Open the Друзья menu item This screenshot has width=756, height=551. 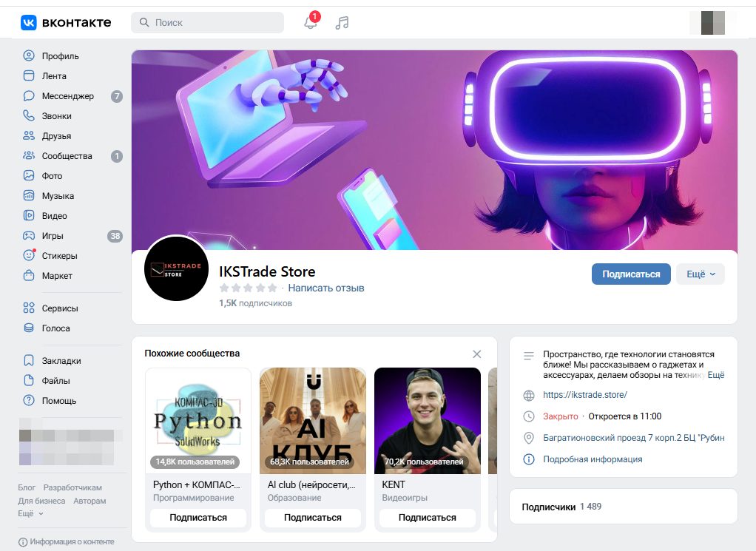click(72, 136)
